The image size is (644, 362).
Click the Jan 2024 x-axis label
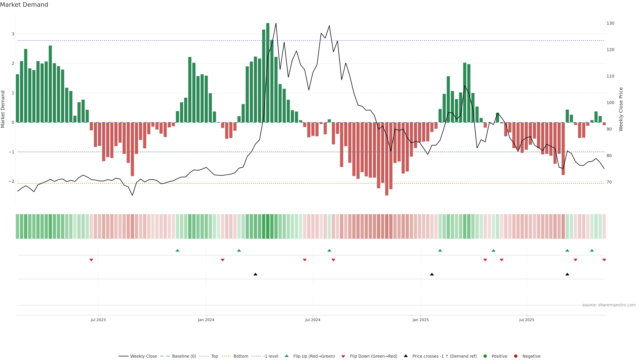coord(206,320)
